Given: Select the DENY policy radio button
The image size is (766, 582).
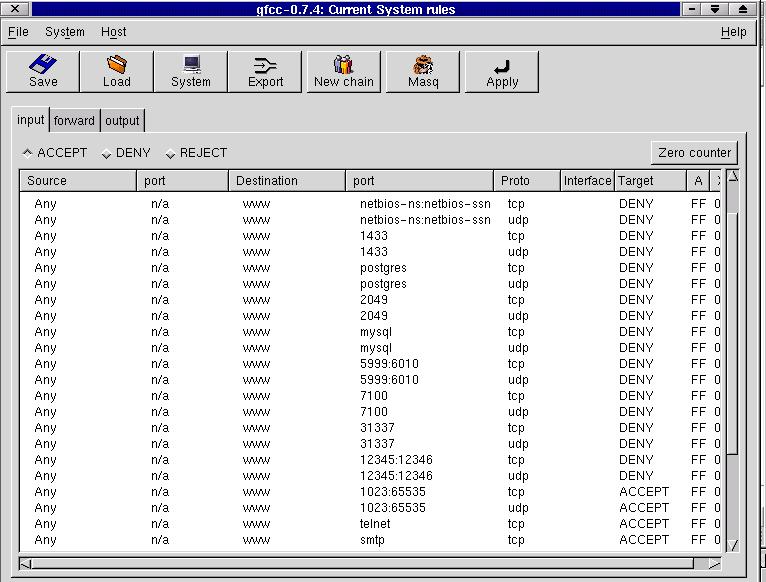Looking at the screenshot, I should tap(107, 154).
